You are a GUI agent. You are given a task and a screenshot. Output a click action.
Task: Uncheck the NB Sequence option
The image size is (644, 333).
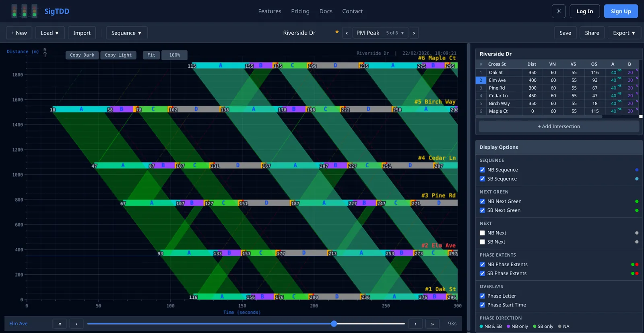click(482, 170)
